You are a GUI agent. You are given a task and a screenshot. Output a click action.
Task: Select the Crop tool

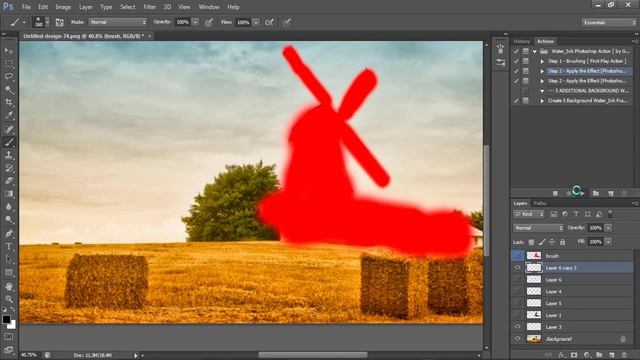tap(9, 102)
